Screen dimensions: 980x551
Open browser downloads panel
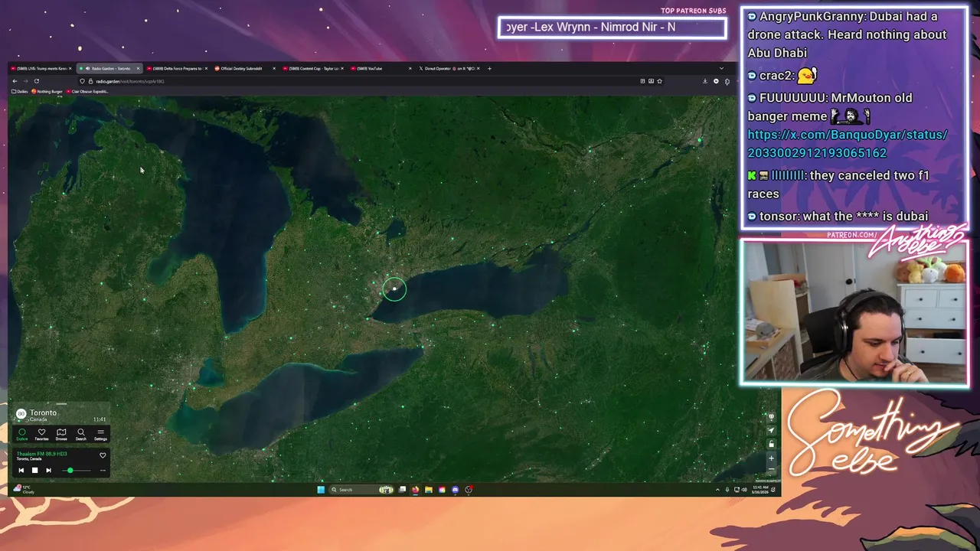coord(705,81)
